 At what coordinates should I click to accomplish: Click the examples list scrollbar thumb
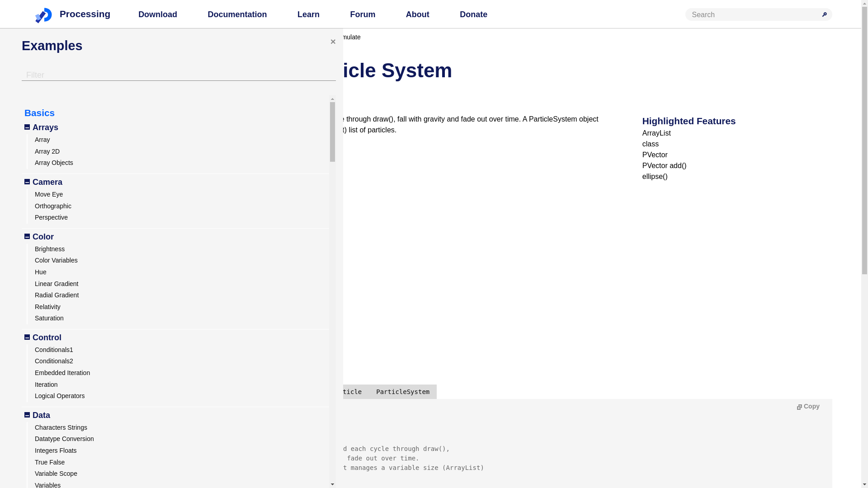pos(332,131)
